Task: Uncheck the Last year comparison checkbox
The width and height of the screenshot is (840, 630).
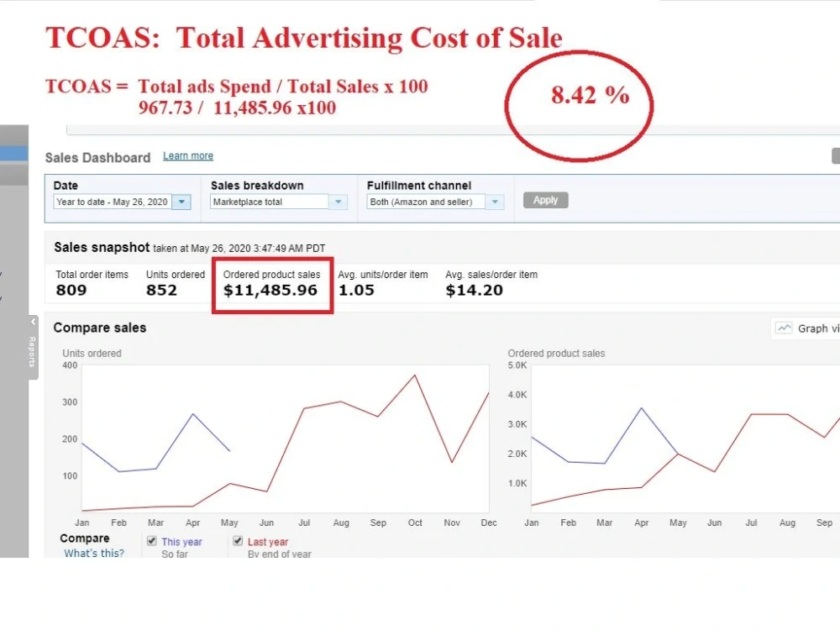Action: [x=238, y=540]
